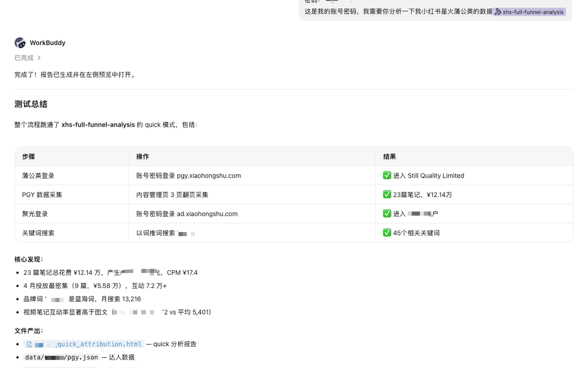Click the WorkBuddy avatar icon
The width and height of the screenshot is (588, 368).
pyautogui.click(x=20, y=43)
